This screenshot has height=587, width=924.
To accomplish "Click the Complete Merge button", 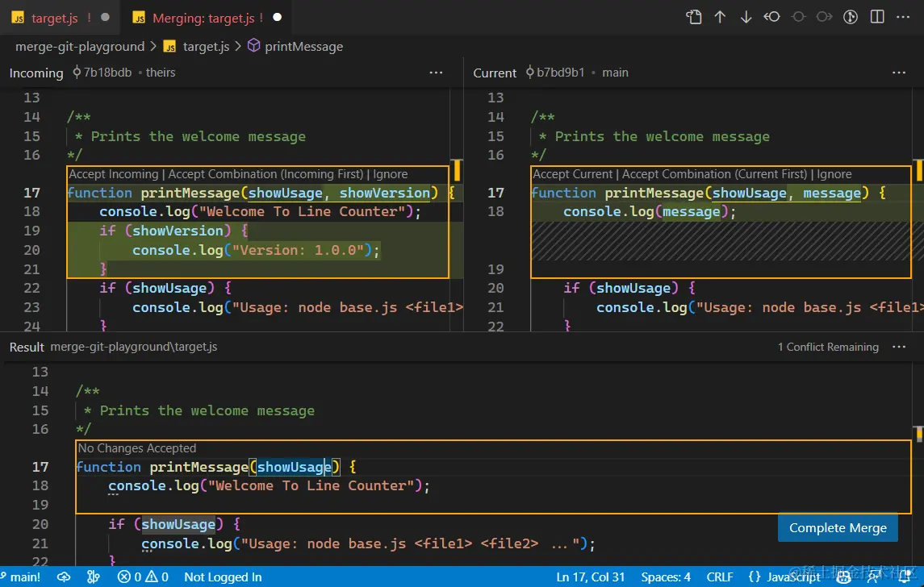I will tap(838, 528).
